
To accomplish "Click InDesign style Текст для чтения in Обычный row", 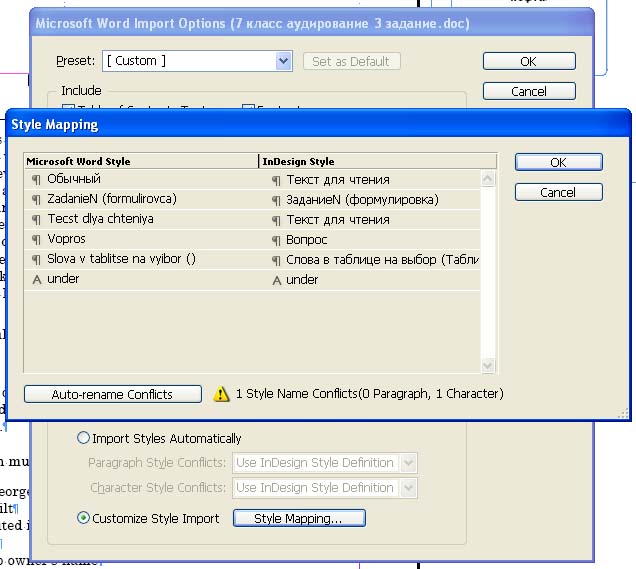I will (x=338, y=180).
